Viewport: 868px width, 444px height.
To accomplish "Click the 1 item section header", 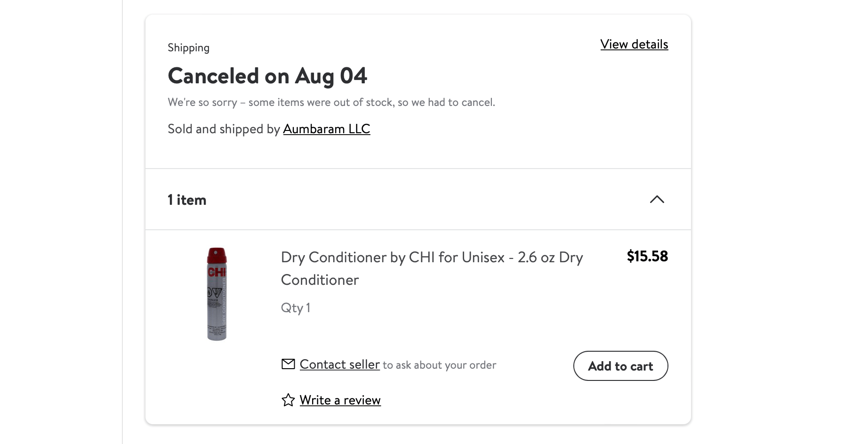I will tap(187, 200).
